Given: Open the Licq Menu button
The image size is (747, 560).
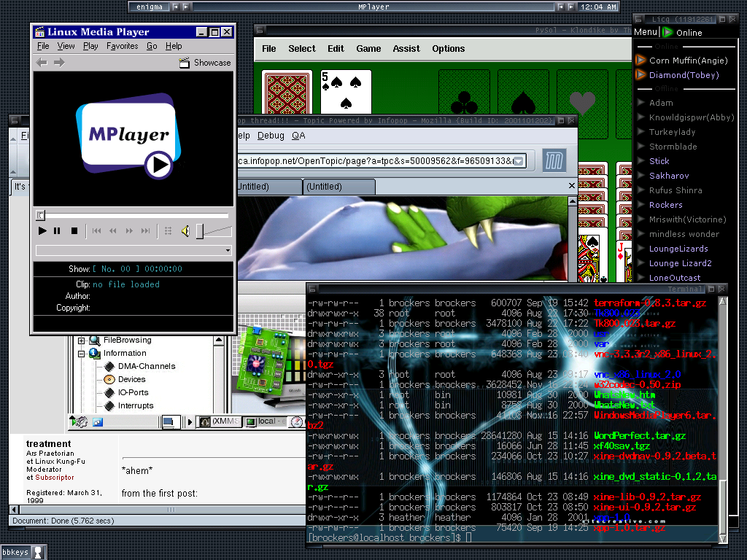Looking at the screenshot, I should tap(646, 32).
